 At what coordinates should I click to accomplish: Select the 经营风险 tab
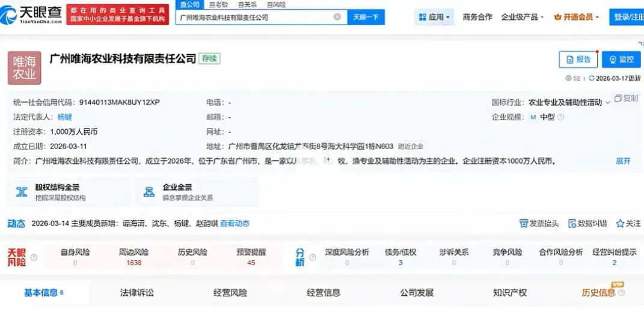pyautogui.click(x=230, y=293)
